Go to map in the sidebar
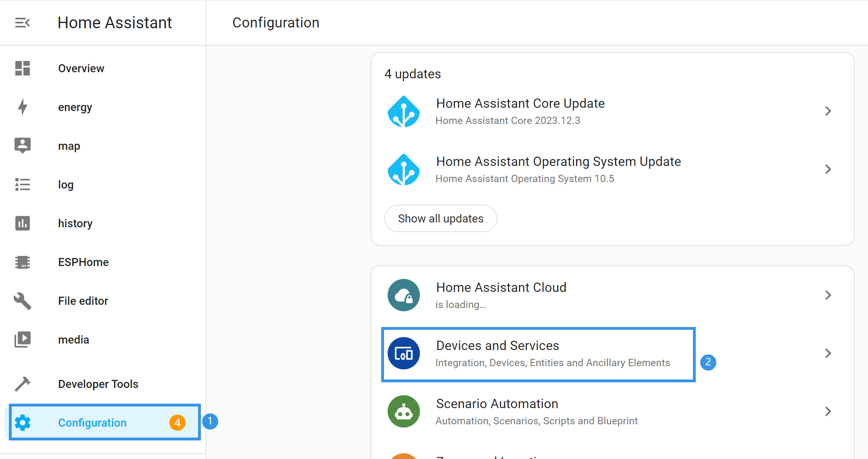Viewport: 868px width, 459px height. [x=103, y=146]
